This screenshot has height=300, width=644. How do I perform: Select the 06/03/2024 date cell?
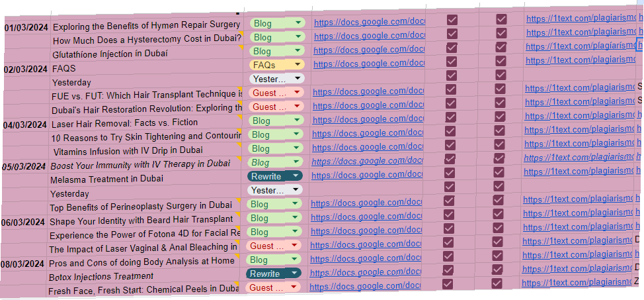coord(24,222)
